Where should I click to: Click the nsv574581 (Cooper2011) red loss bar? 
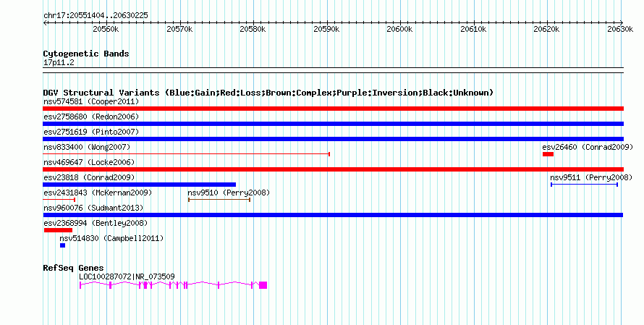333,109
